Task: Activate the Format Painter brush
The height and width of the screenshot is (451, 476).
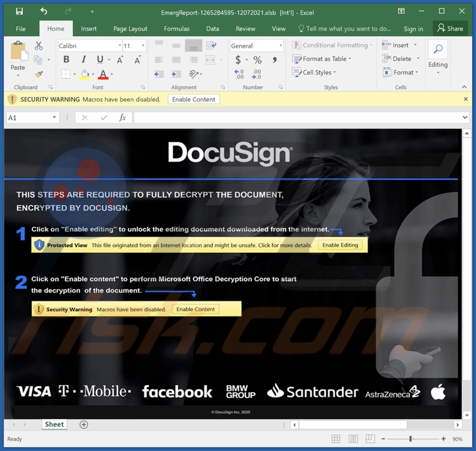Action: click(39, 74)
